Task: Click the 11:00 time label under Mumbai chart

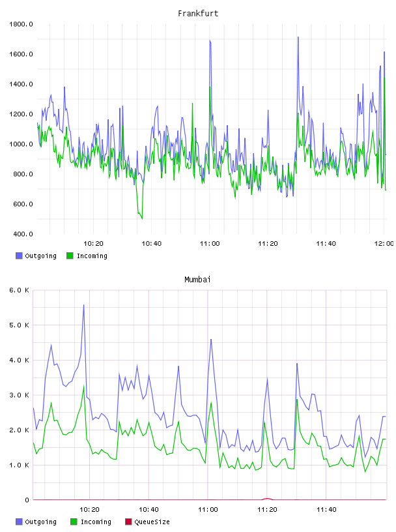Action: pos(208,510)
